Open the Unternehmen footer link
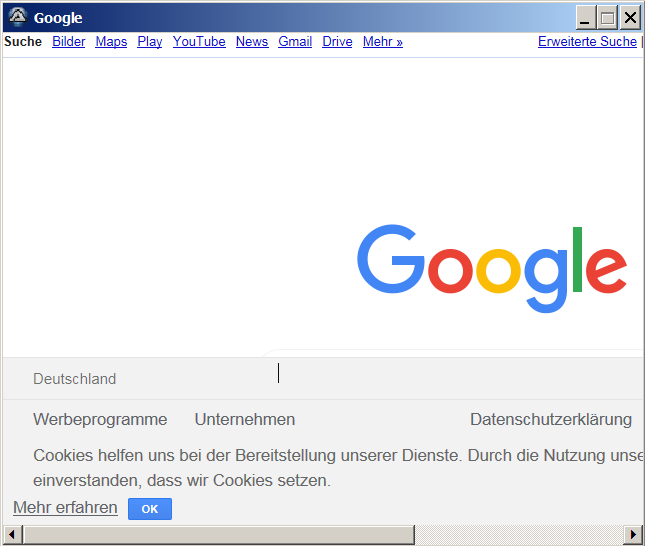This screenshot has width=645, height=546. point(245,420)
